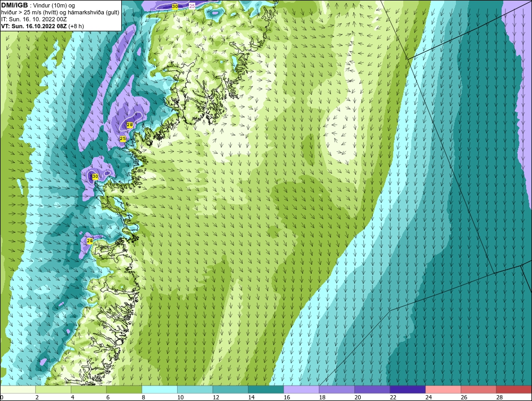
Task: Click the legend scale number 12
Action: tap(216, 397)
